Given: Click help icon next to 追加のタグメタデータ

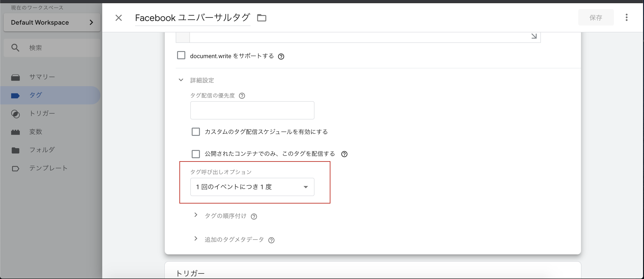Looking at the screenshot, I should 271,240.
